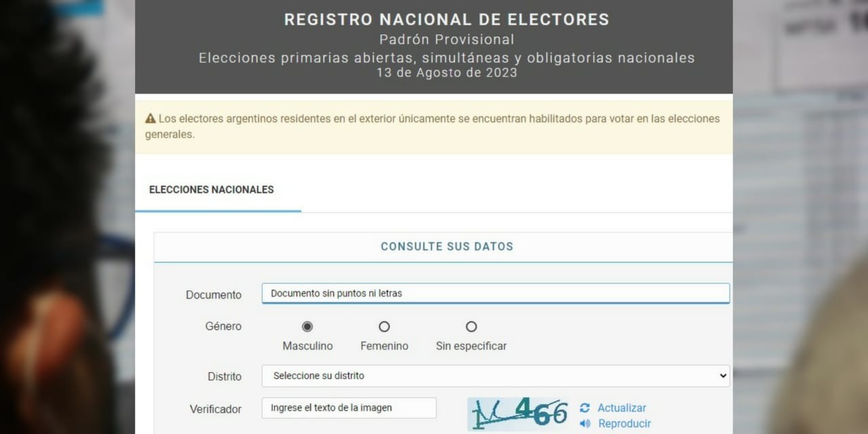Screen dimensions: 868x434
Task: Click the Reproducir link
Action: [623, 423]
